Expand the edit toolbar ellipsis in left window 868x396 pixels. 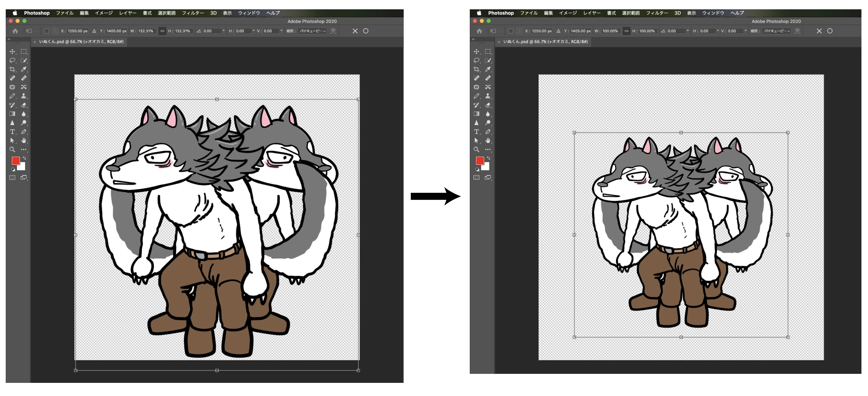click(x=23, y=149)
